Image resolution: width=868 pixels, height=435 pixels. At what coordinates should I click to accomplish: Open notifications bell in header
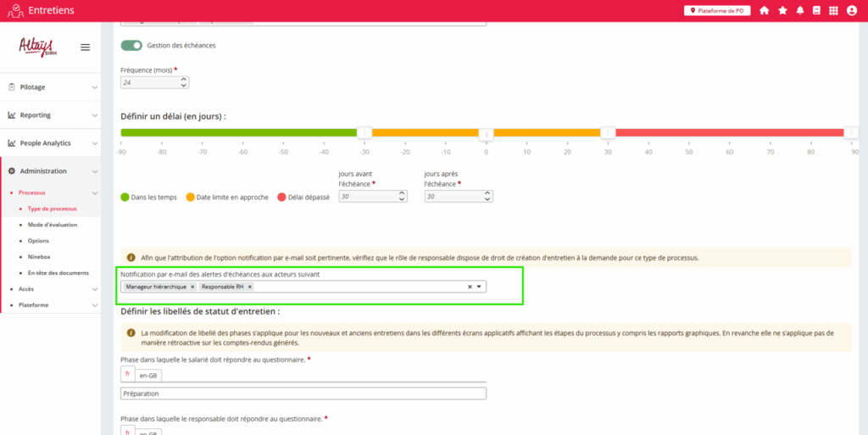click(x=799, y=10)
